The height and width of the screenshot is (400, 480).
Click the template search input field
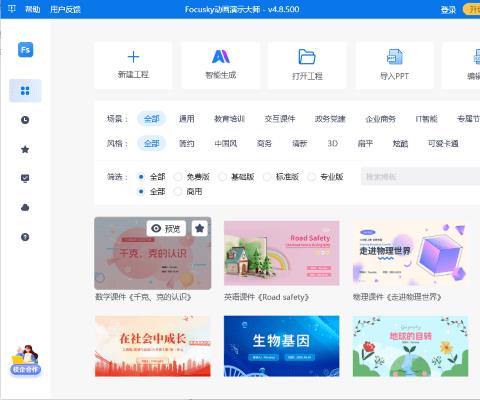coord(420,176)
